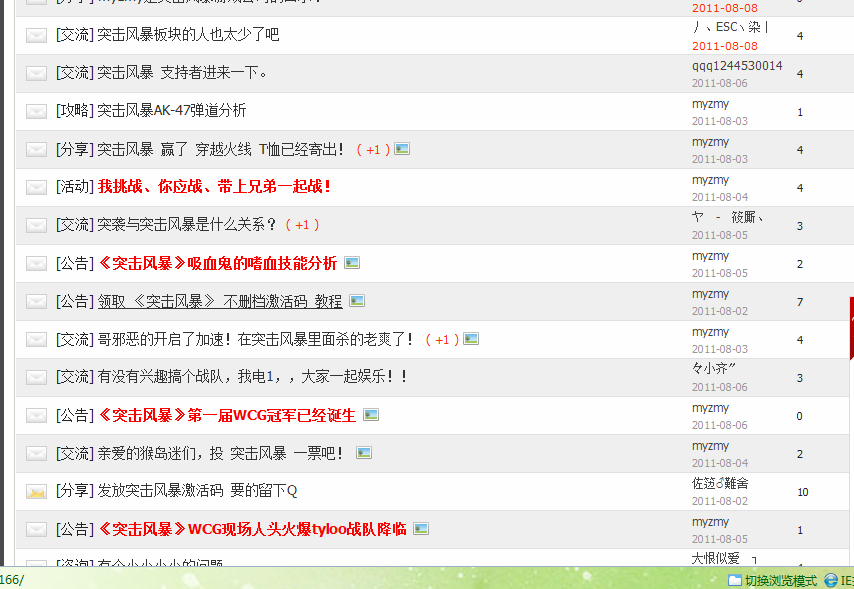Click the envelope icon beside 有没有兴趣搞个战队 thread

(36, 377)
